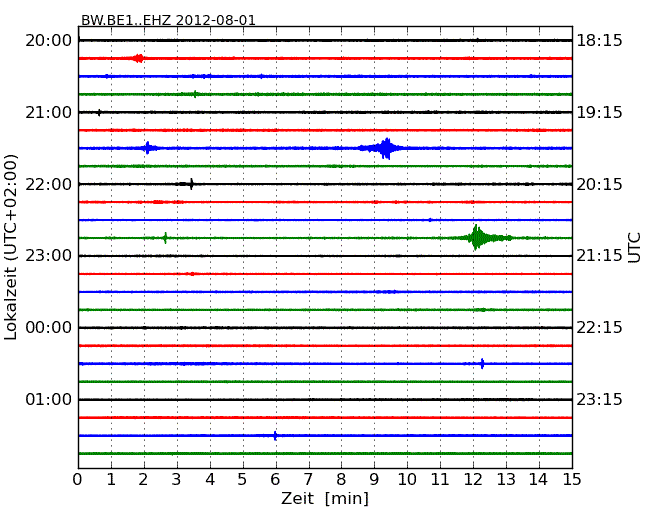Click the 01:00 local time label
The image size is (650, 520).
pyautogui.click(x=49, y=399)
